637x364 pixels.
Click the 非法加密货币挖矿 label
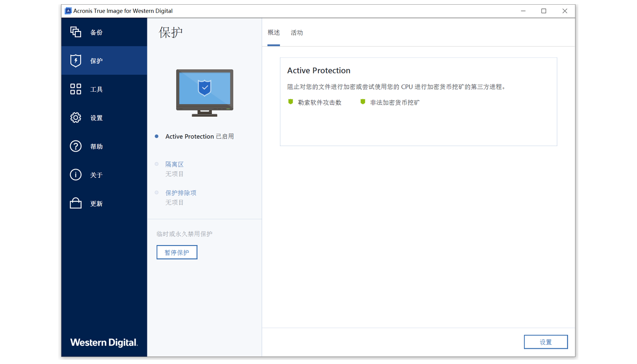(395, 102)
